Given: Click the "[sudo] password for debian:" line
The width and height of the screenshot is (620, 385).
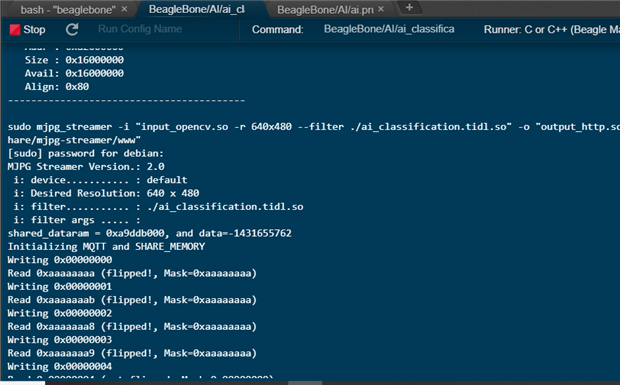Looking at the screenshot, I should pyautogui.click(x=85, y=153).
